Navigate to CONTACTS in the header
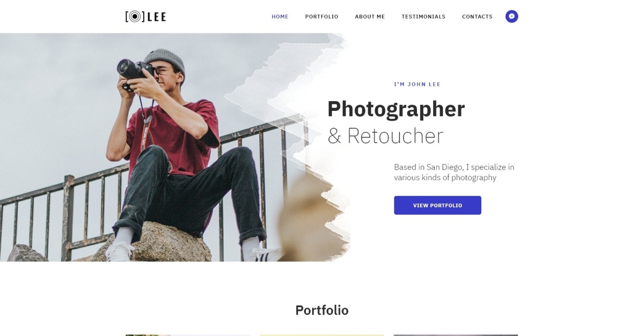This screenshot has width=644, height=336. (477, 17)
